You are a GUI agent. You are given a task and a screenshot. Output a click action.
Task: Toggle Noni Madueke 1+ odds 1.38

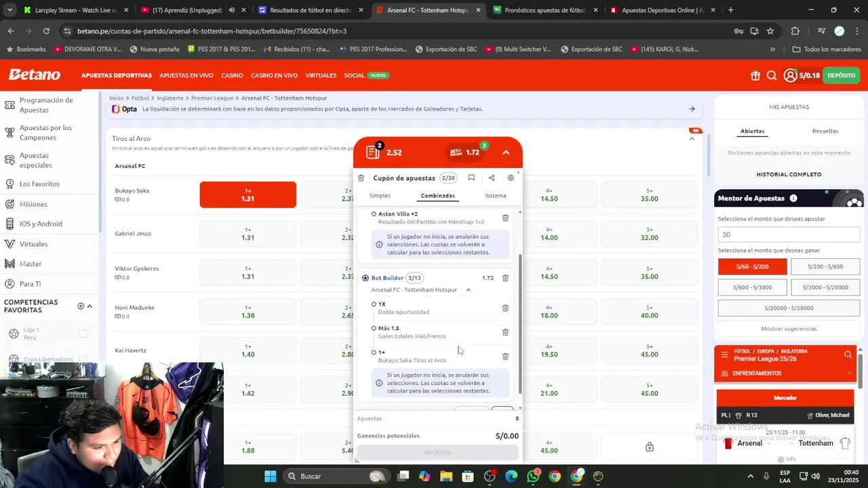248,312
